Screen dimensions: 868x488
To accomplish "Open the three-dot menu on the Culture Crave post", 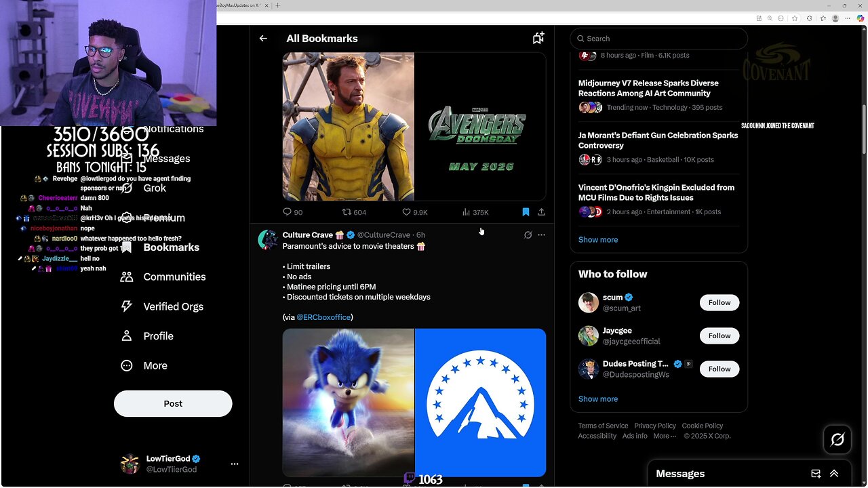I will coord(541,235).
